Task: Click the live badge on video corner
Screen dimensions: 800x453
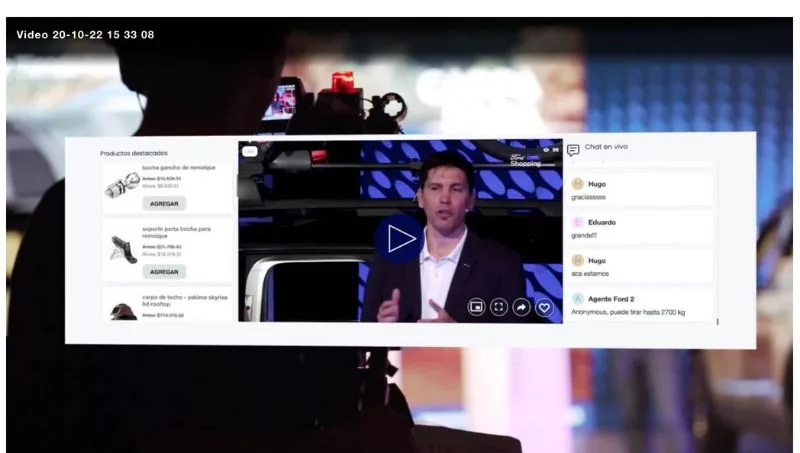Action: point(249,151)
